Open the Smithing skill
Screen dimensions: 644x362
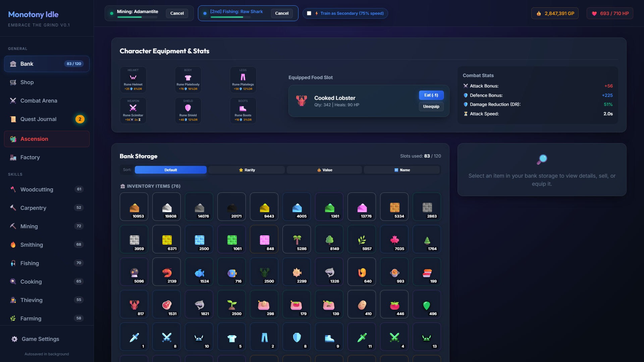tap(47, 245)
